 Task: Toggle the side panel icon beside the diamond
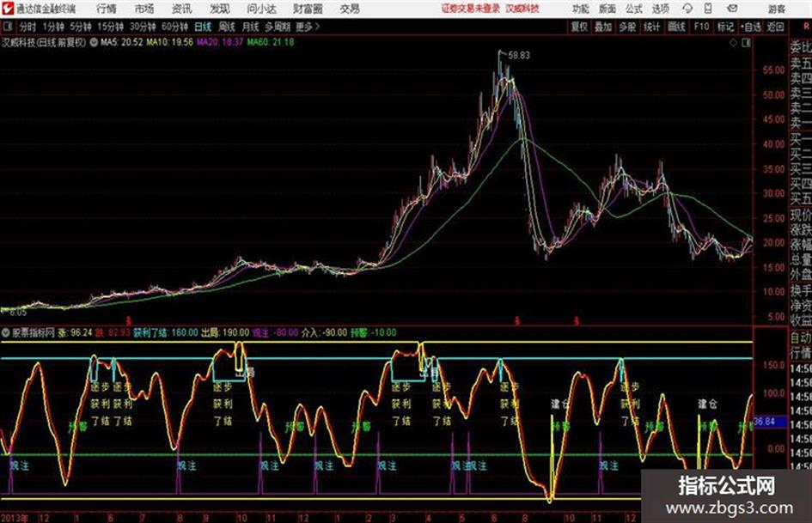(x=746, y=43)
